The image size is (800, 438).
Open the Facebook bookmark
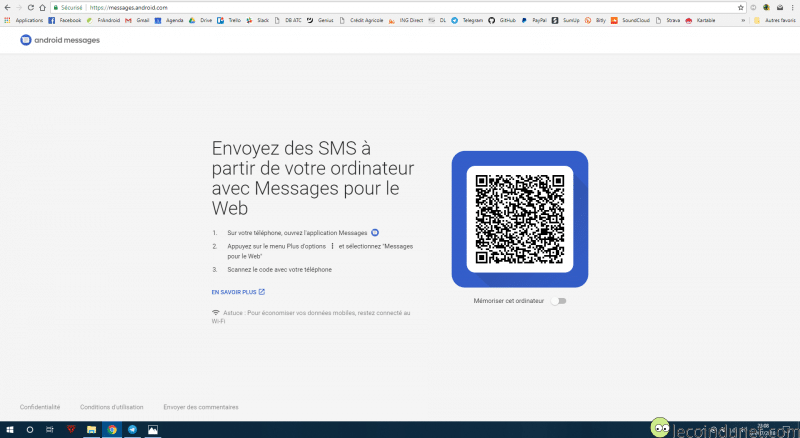click(65, 20)
